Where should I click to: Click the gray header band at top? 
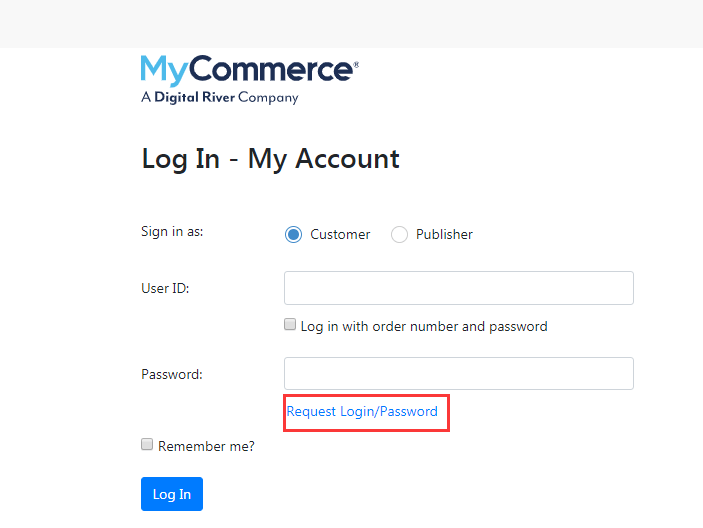(352, 24)
